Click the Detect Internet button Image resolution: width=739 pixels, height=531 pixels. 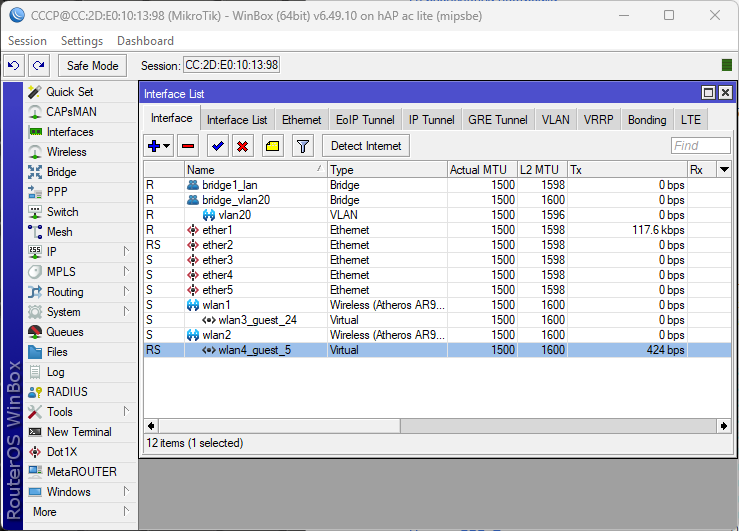coord(366,146)
